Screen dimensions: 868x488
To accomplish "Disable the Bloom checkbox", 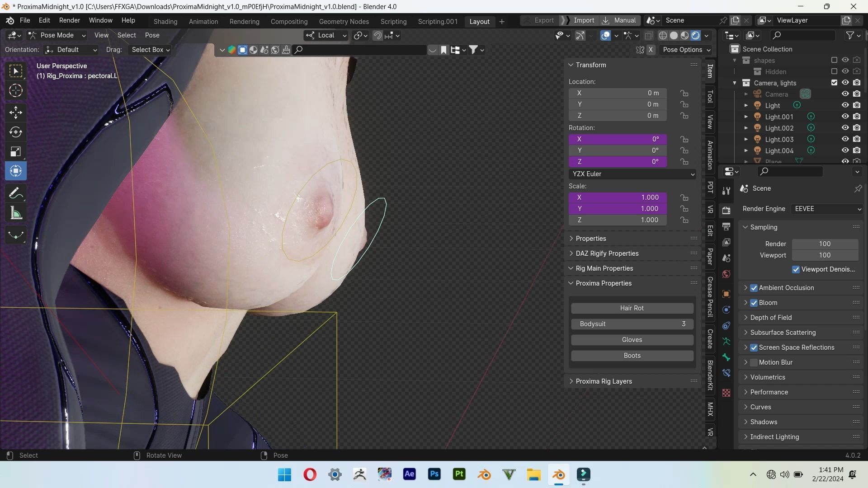I will pos(754,303).
